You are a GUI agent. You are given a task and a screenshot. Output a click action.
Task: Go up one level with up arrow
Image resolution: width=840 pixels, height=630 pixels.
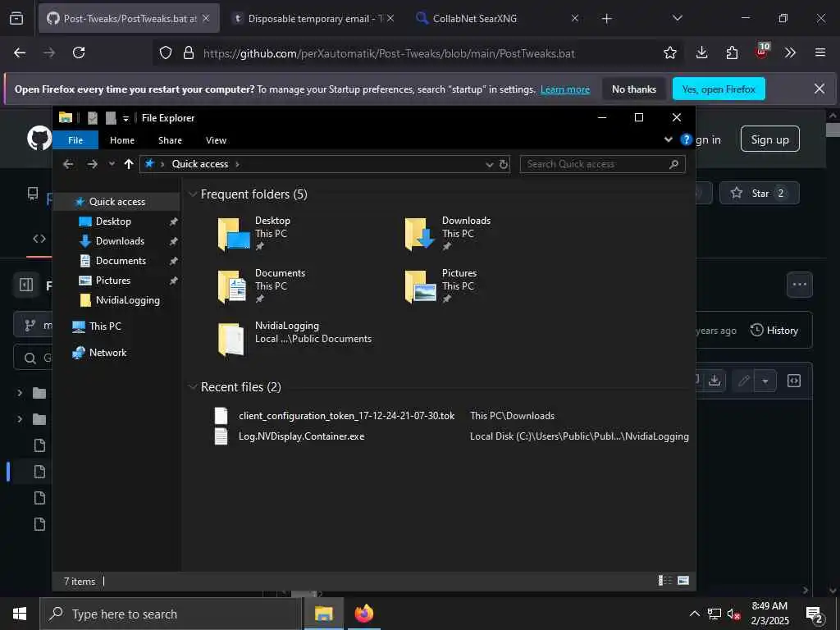pos(129,164)
